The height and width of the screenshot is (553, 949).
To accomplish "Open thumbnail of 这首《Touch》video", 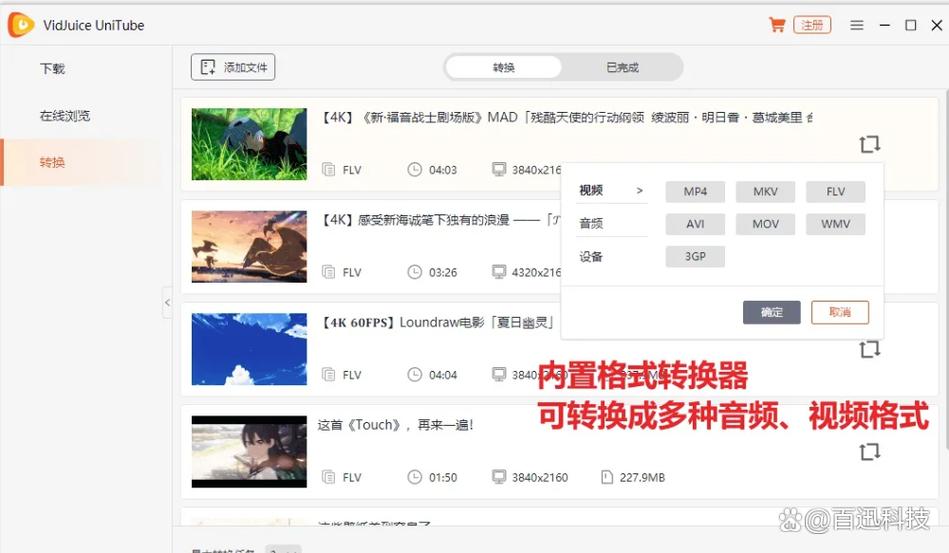I will [249, 451].
